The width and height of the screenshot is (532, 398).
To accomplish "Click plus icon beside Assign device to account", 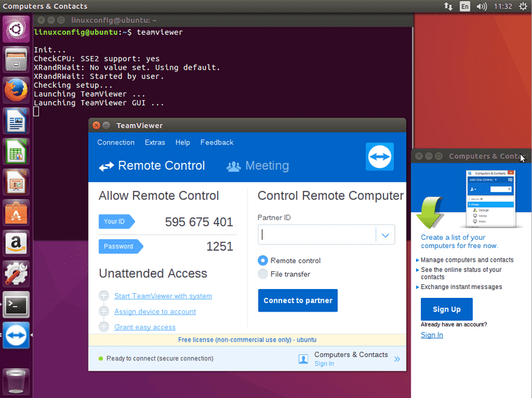I will pyautogui.click(x=104, y=311).
